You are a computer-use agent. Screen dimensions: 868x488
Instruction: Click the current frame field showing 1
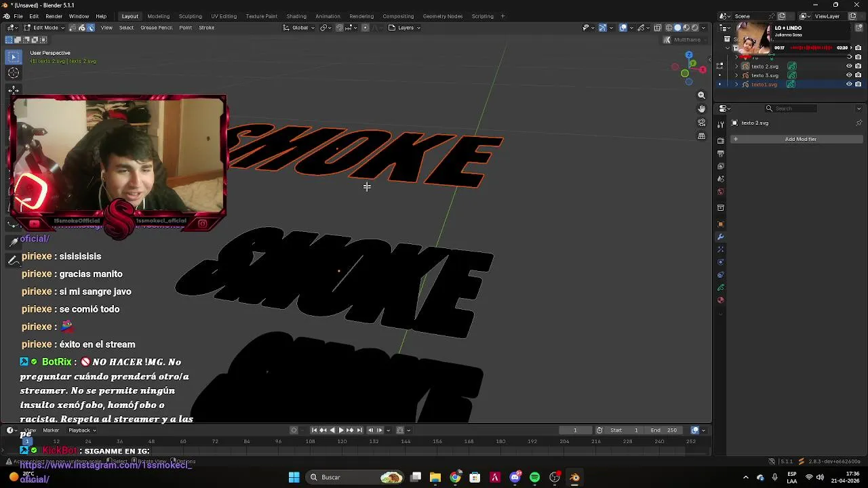tap(575, 430)
